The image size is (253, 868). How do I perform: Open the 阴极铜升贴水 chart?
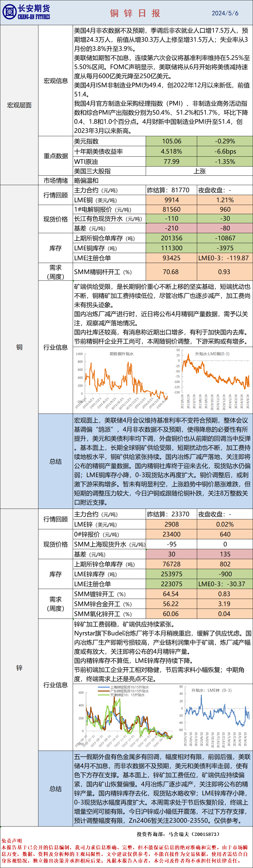click(x=121, y=379)
